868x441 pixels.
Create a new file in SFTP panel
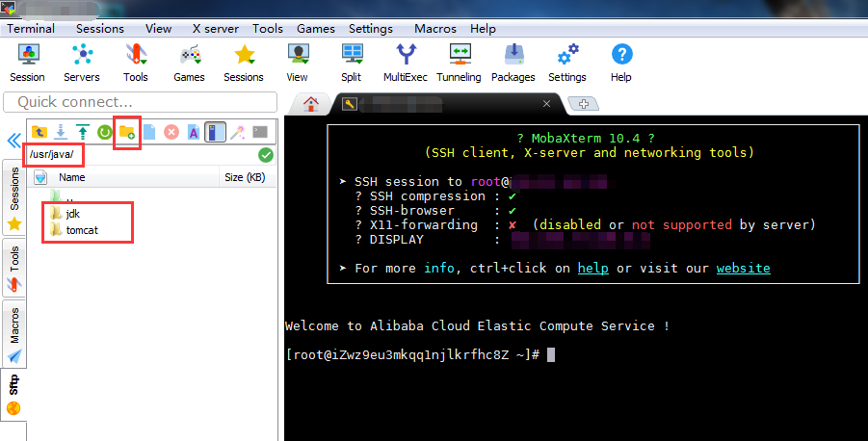pyautogui.click(x=149, y=132)
